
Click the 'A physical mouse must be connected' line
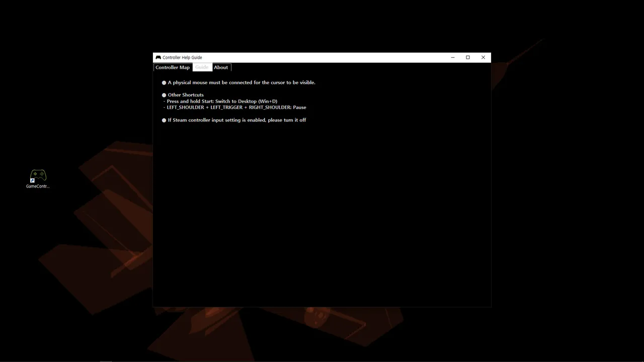[x=238, y=82]
